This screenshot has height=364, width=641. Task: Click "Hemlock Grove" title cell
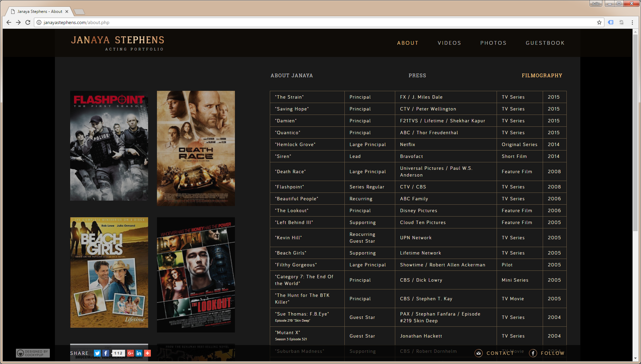coord(307,144)
